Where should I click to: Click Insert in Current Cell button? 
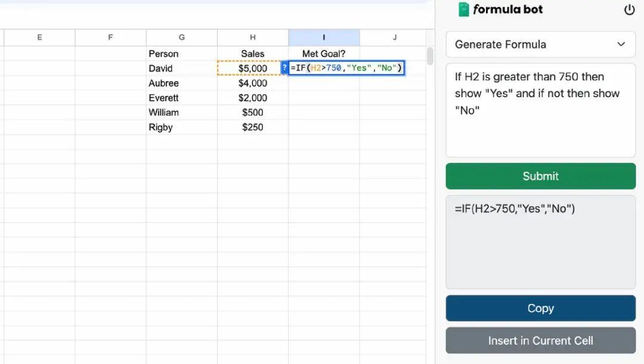540,341
